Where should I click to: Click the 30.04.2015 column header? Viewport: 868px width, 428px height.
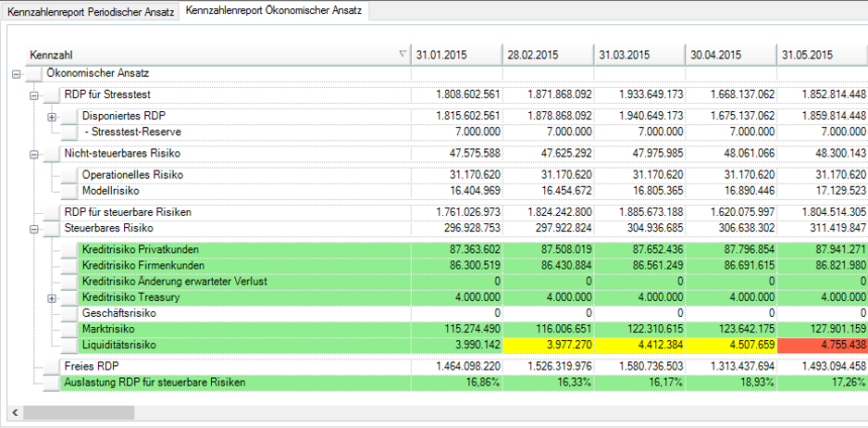[730, 55]
